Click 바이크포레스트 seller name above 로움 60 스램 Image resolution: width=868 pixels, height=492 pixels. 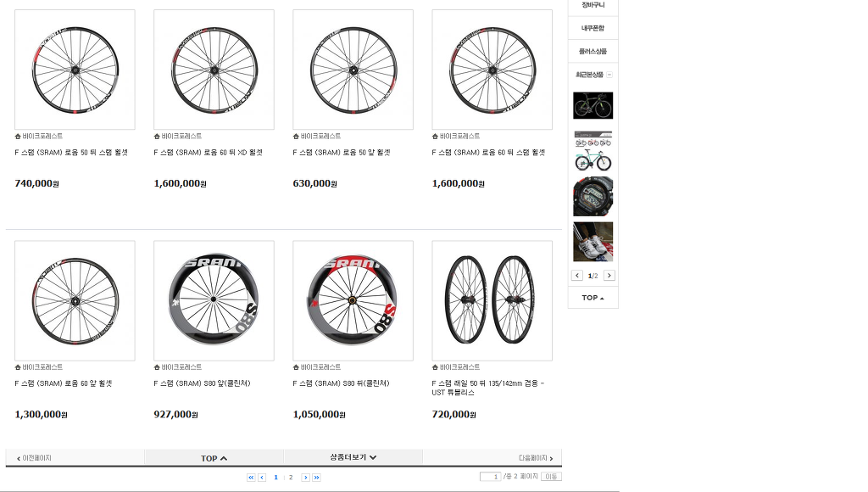(x=459, y=137)
